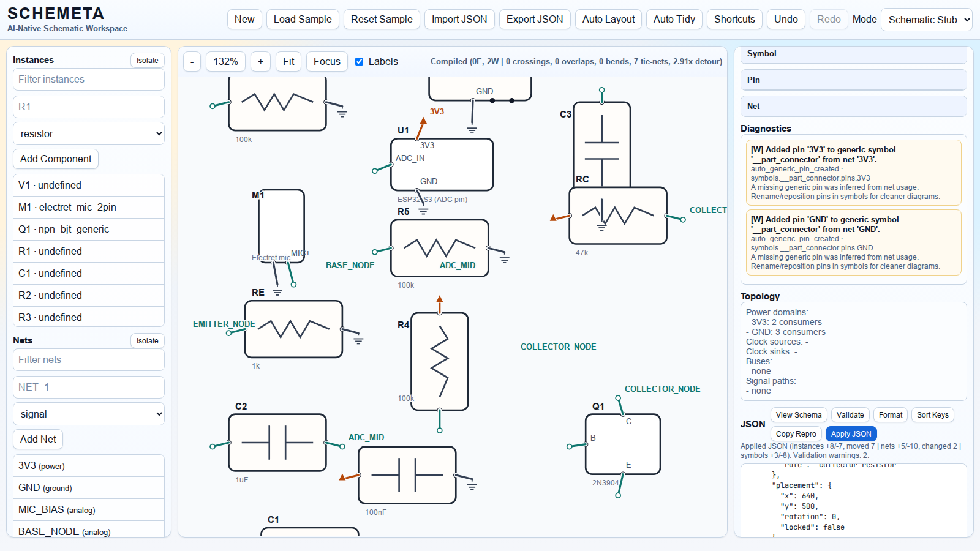Select Q1 npn_bjt_generic in instances list
The image size is (980, 551).
click(89, 229)
